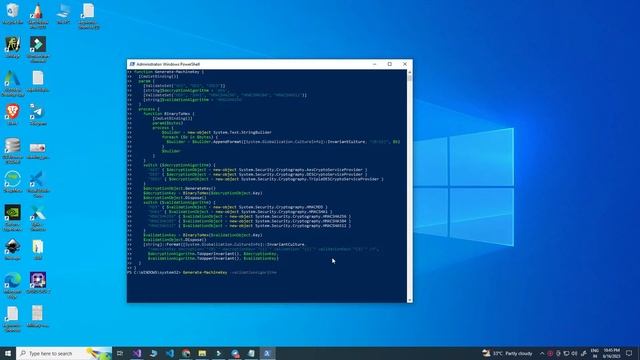Click the Type here to search box
The image size is (640, 360).
click(x=64, y=353)
